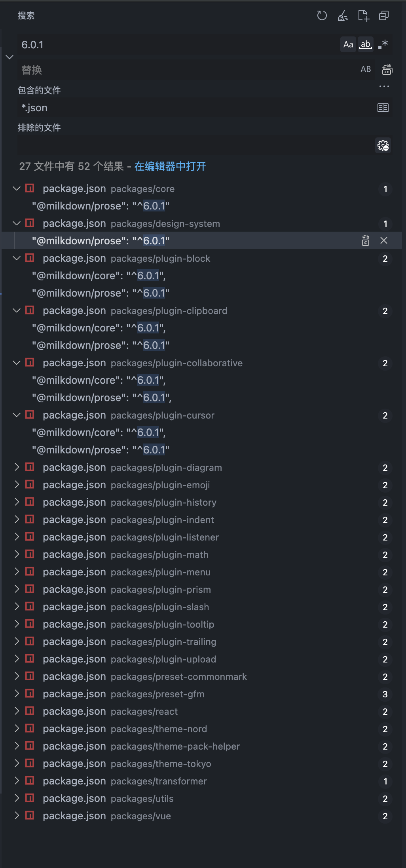Open @milkdown/prose match under plugin-cursor
Viewport: 406px width, 868px height.
tap(101, 450)
